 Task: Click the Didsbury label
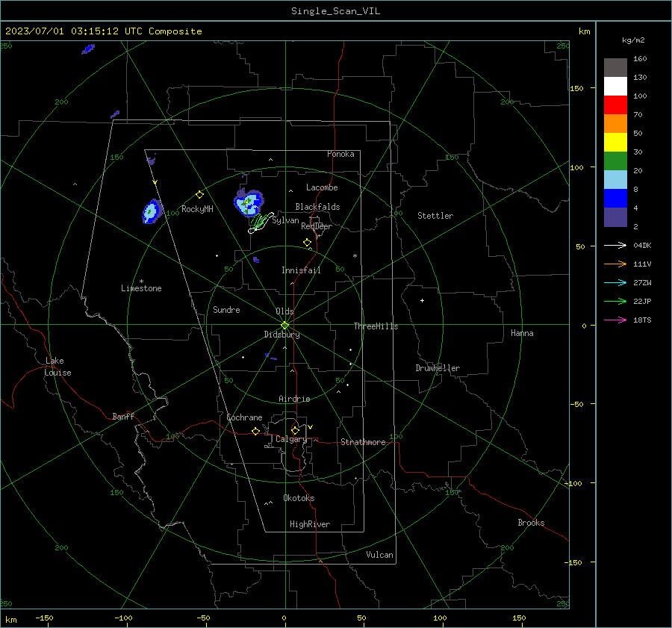(x=281, y=335)
